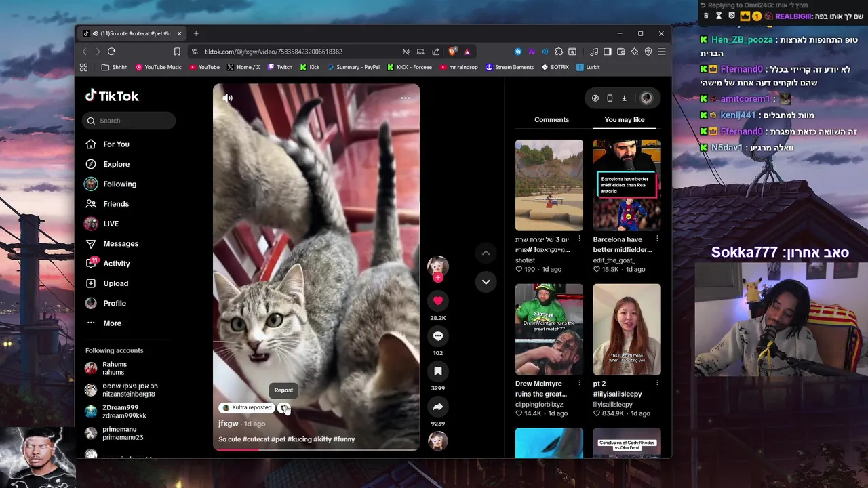Open the #cutecat hashtag

(x=256, y=439)
